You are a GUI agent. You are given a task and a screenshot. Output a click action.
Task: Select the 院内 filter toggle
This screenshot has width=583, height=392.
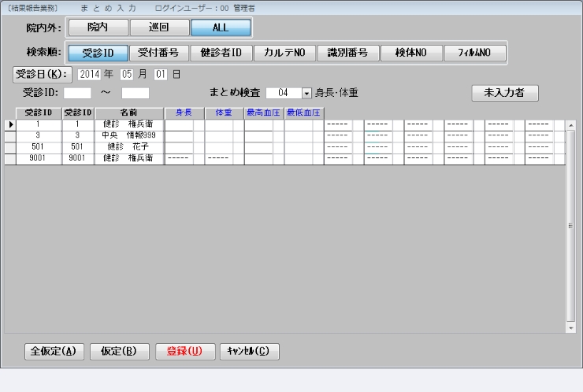96,28
